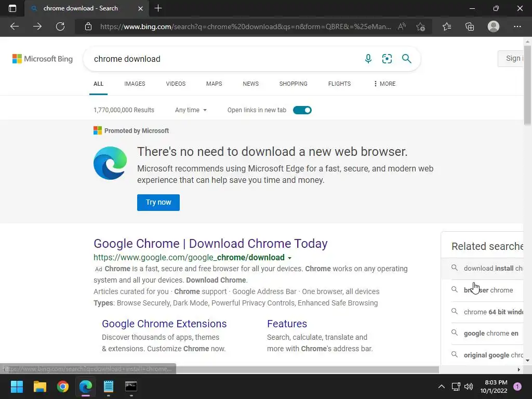Launch File Explorer from taskbar
The height and width of the screenshot is (399, 532).
[39, 387]
